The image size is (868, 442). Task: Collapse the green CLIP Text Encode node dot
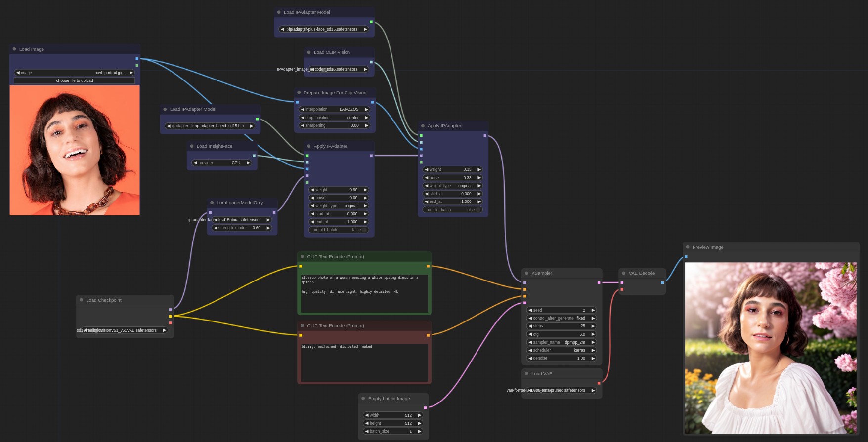(x=303, y=257)
